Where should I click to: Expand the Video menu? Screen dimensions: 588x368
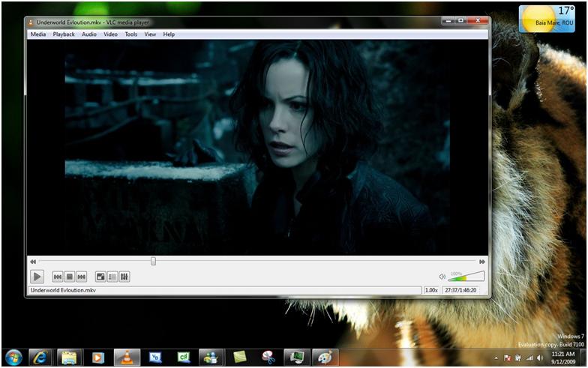pos(110,34)
